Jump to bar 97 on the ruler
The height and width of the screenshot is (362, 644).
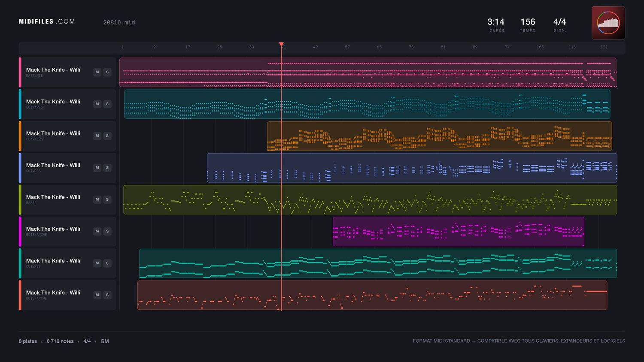(507, 47)
